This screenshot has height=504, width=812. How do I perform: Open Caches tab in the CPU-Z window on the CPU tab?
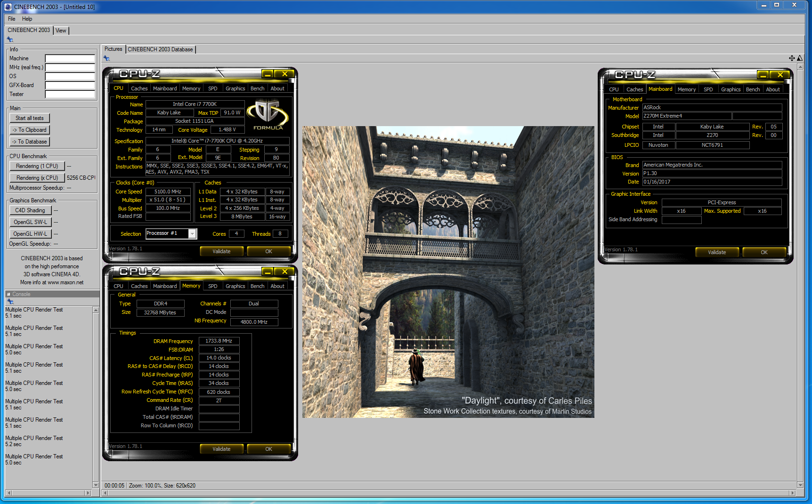click(139, 88)
